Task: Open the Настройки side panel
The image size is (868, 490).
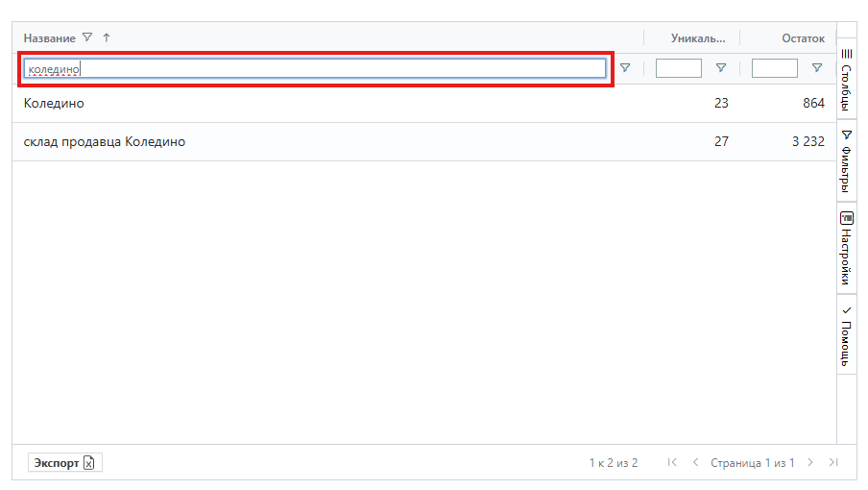Action: click(847, 248)
